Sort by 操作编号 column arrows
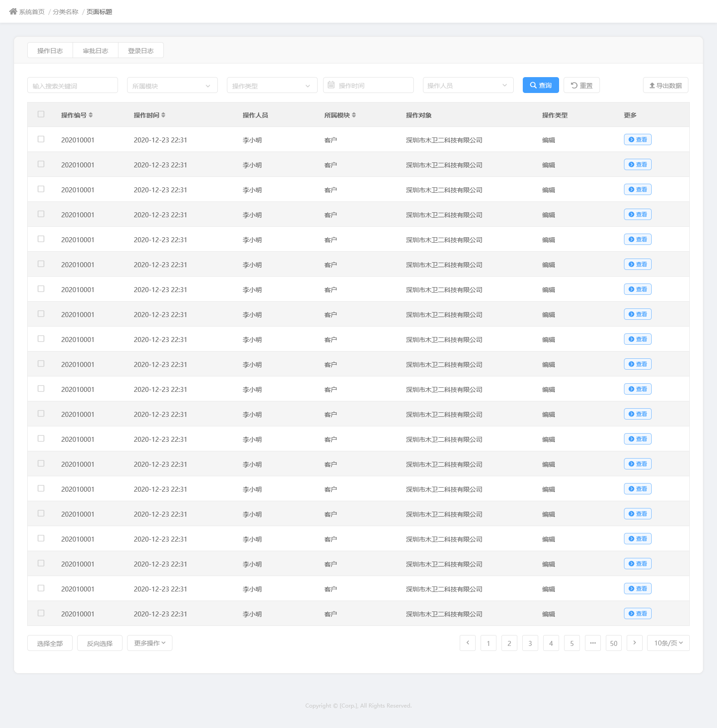The height and width of the screenshot is (728, 717). click(x=91, y=115)
